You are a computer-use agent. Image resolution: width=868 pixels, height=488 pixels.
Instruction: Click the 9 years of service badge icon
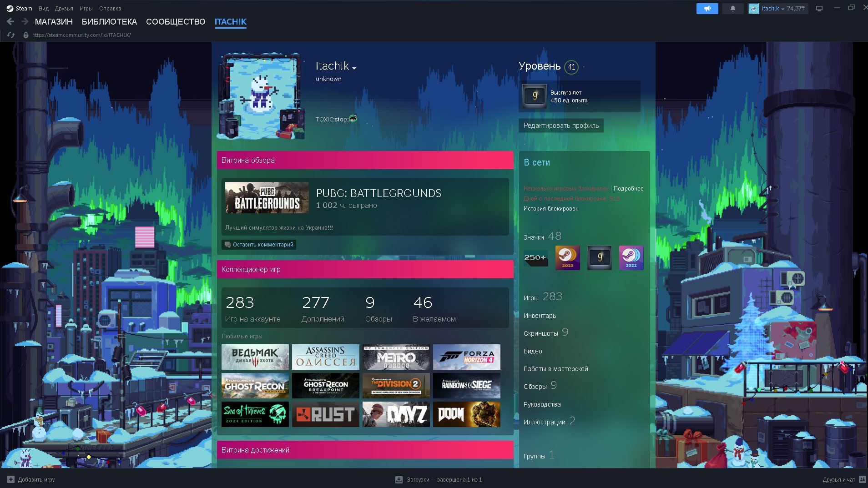534,96
